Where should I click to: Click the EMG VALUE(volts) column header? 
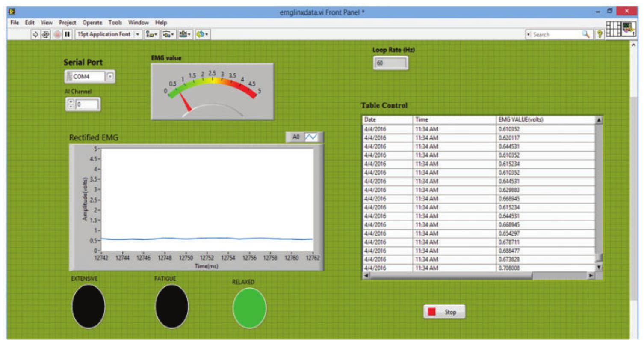(545, 120)
